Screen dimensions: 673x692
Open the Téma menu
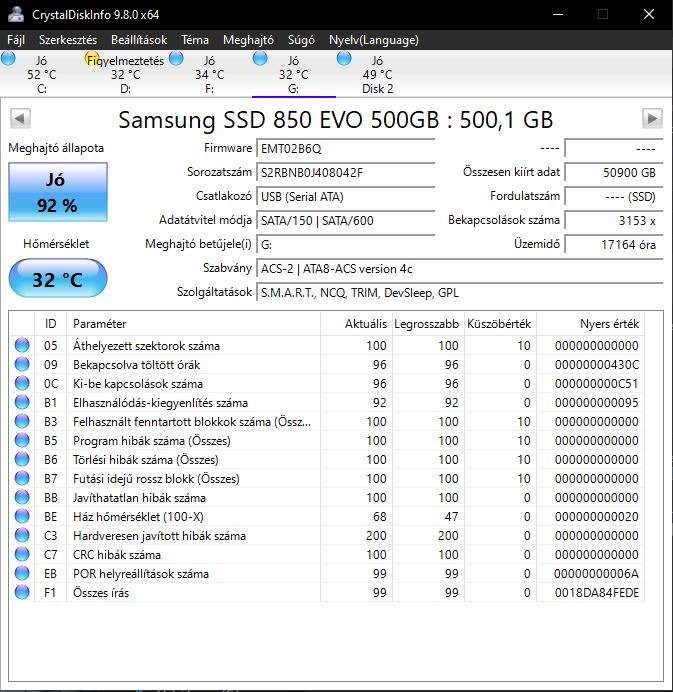coord(195,40)
